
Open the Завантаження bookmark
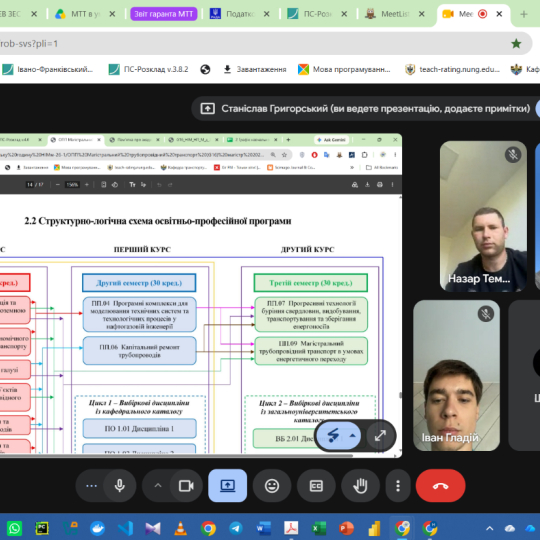click(x=255, y=69)
